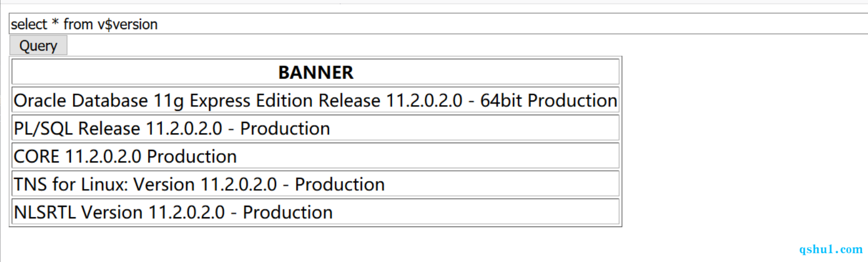Viewport: 868px width, 262px height.
Task: Click the word 'from' in the query box
Action: tap(78, 24)
